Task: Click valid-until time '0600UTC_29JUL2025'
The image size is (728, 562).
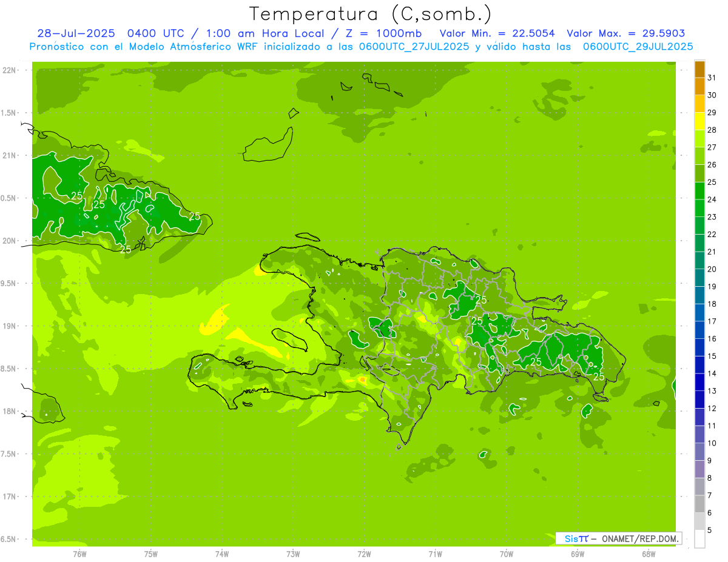Action: coord(638,47)
